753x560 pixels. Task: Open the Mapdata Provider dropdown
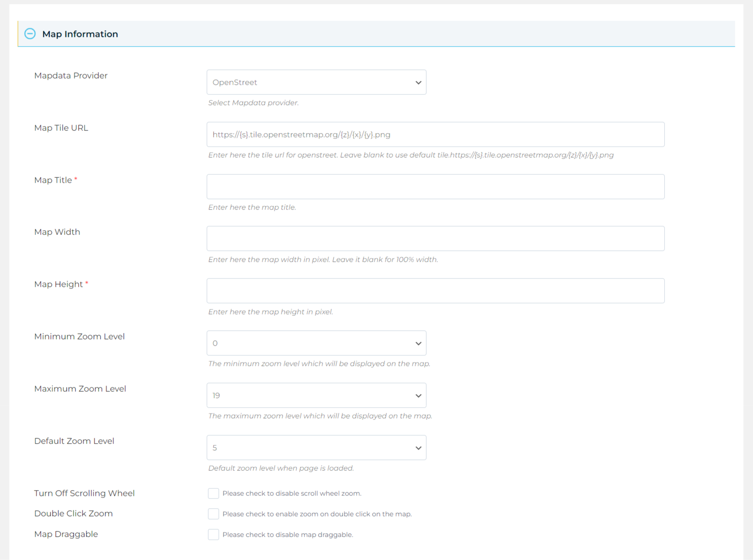pyautogui.click(x=316, y=82)
